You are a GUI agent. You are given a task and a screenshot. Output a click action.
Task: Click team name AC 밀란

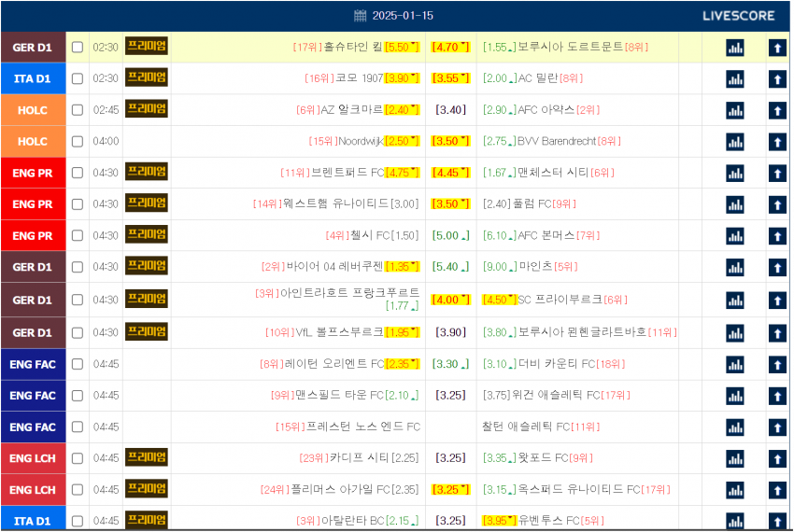[x=538, y=78]
